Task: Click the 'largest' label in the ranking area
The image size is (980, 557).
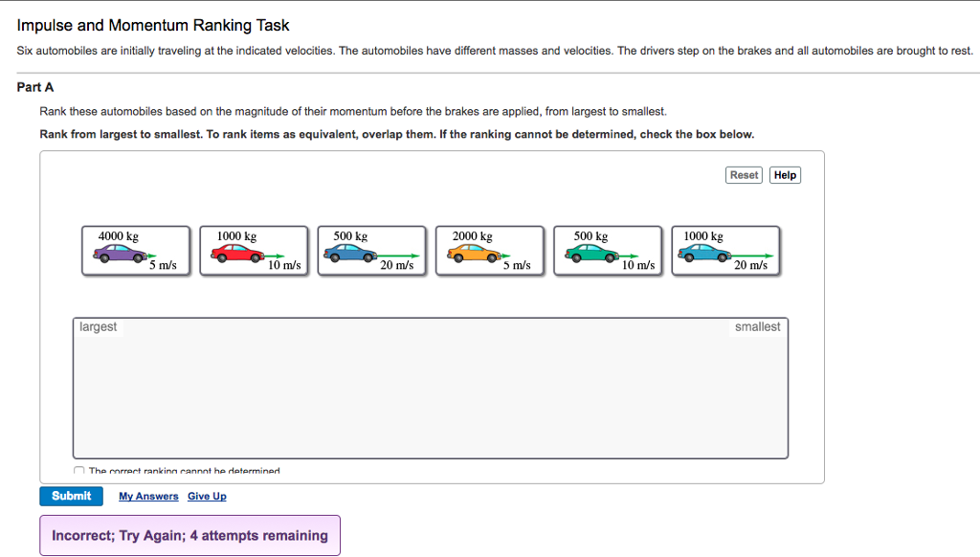Action: pos(99,326)
